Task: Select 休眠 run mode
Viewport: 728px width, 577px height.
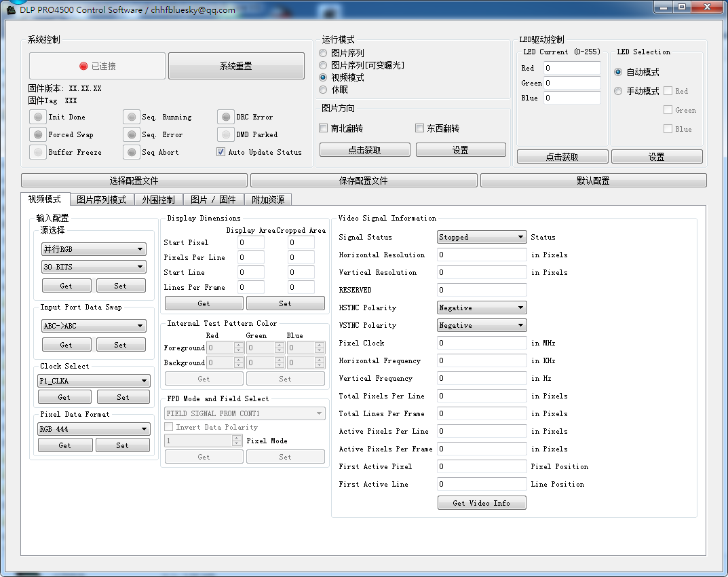Action: coord(323,90)
